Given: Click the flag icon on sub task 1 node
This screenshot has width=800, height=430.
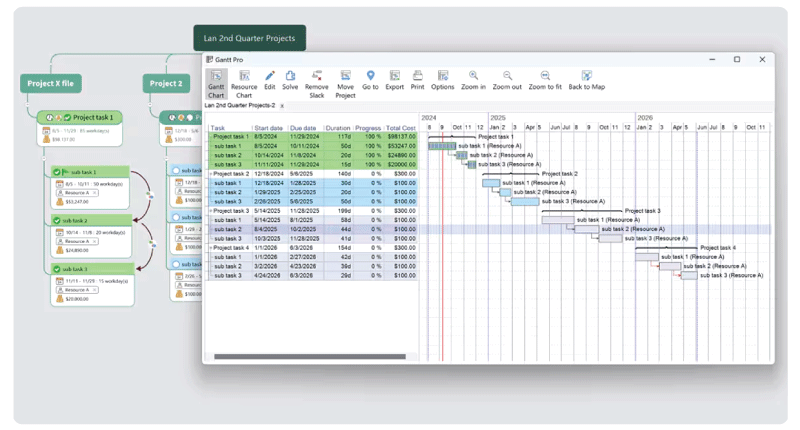Looking at the screenshot, I should pos(65,172).
